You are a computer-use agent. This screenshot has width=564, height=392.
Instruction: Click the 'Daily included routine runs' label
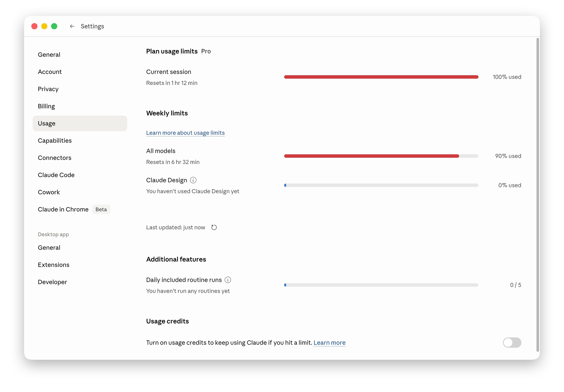[184, 280]
